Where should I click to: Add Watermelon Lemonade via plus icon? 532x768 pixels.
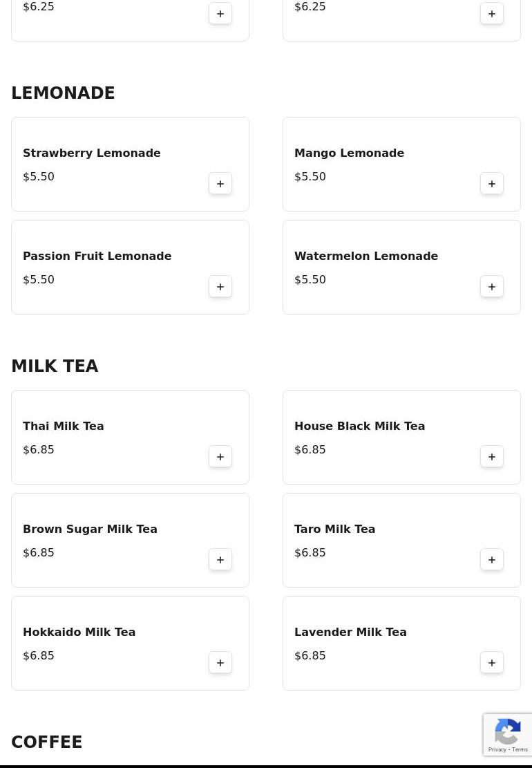(x=492, y=286)
